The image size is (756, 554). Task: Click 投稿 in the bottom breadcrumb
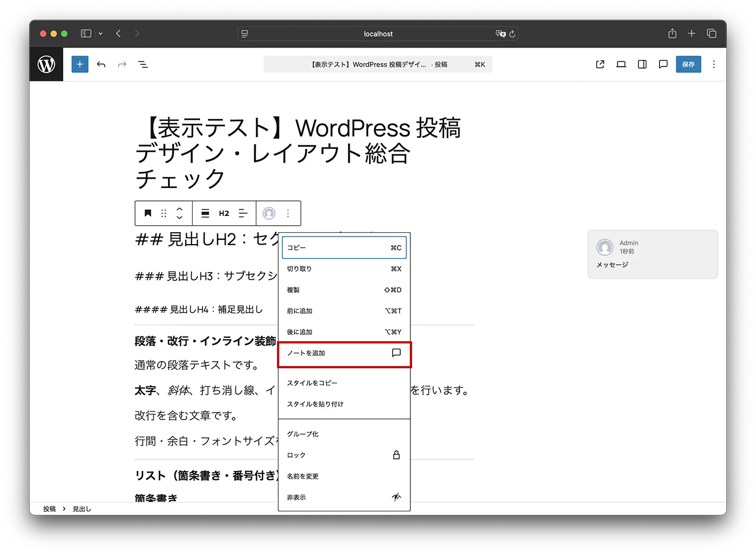pos(49,508)
